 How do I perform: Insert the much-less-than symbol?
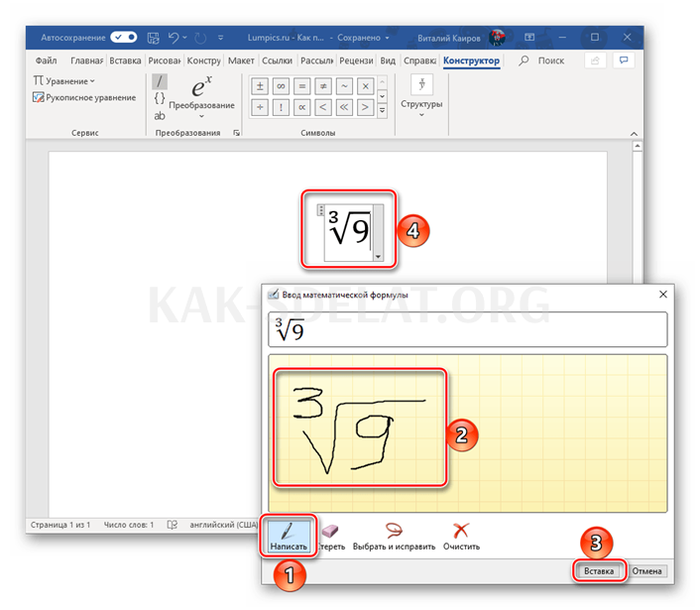click(344, 107)
